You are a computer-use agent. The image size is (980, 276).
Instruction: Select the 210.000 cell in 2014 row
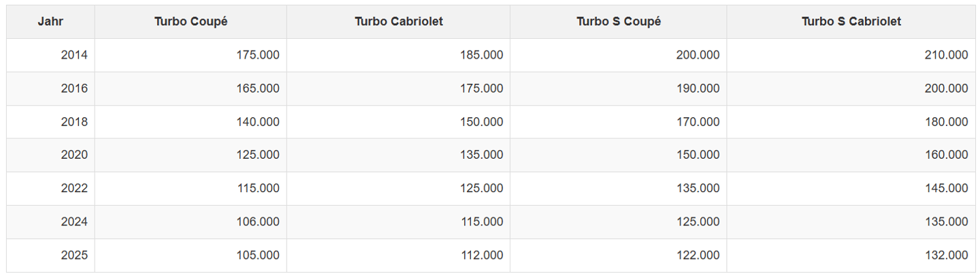coord(851,55)
